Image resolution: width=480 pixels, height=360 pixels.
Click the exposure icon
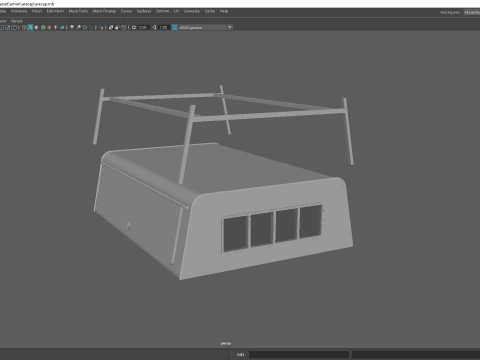point(134,27)
